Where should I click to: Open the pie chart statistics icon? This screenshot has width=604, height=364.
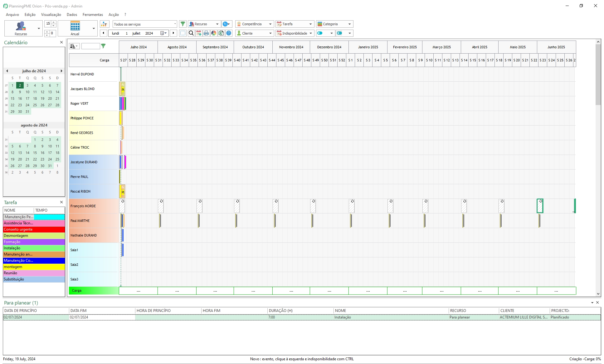214,33
